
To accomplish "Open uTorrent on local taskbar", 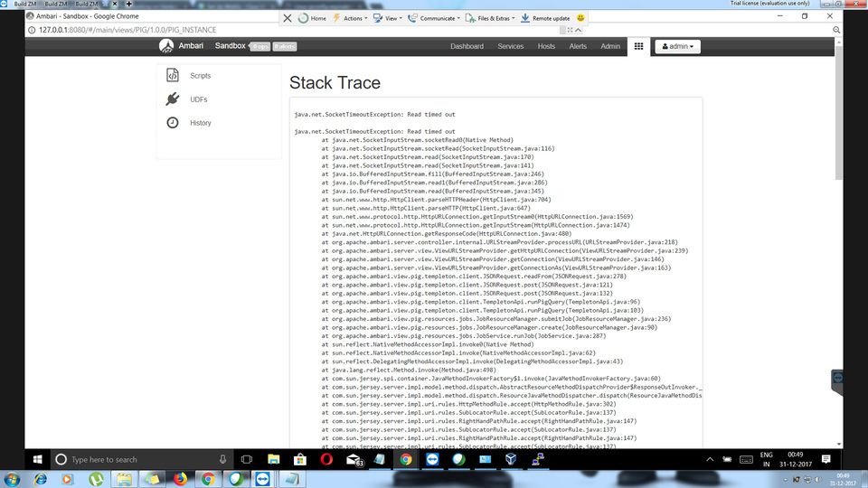I will 97,479.
